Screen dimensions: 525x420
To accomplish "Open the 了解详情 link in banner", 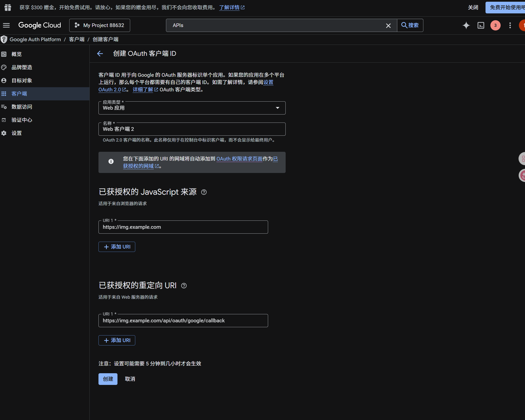I will pos(232,8).
